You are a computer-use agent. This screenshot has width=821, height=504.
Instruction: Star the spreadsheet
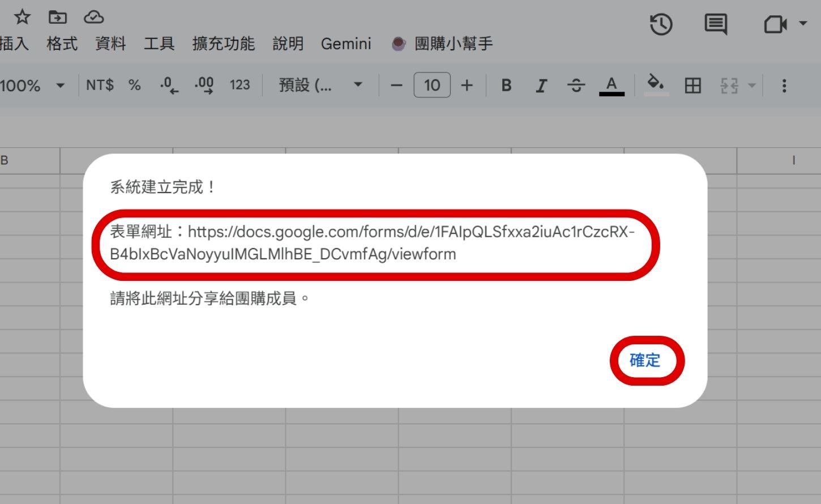point(22,16)
